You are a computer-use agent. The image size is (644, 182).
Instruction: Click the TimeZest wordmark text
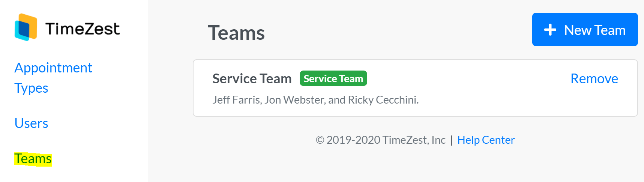[x=83, y=29]
